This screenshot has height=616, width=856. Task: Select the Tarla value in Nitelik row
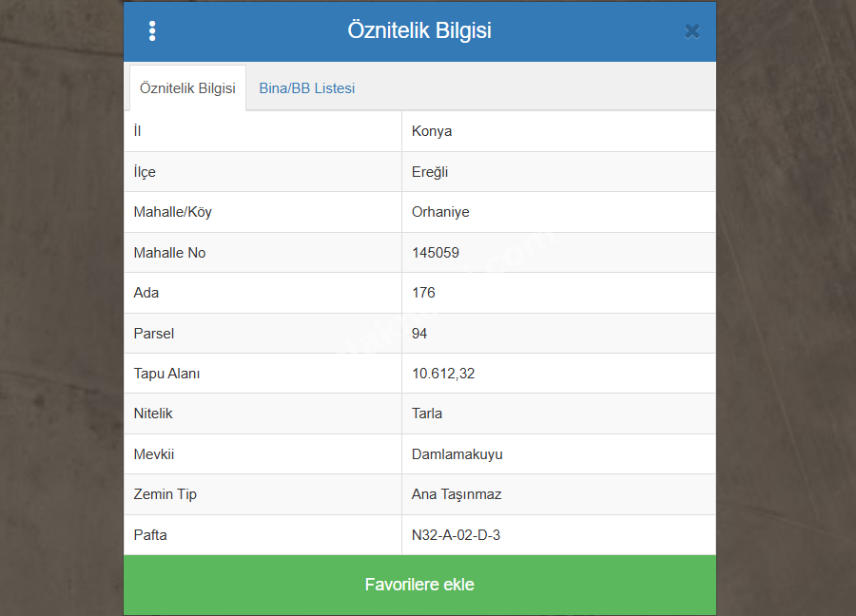(x=427, y=414)
